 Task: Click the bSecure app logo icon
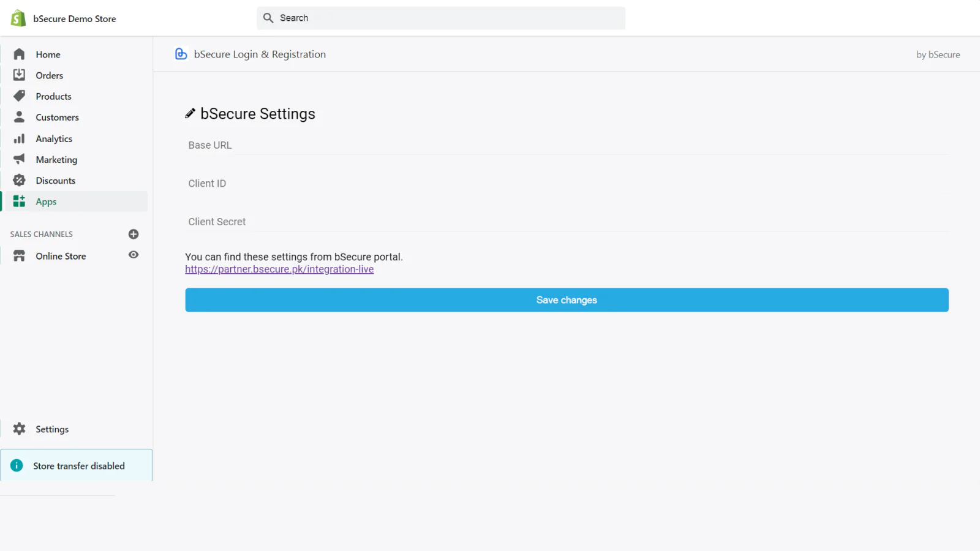tap(181, 54)
